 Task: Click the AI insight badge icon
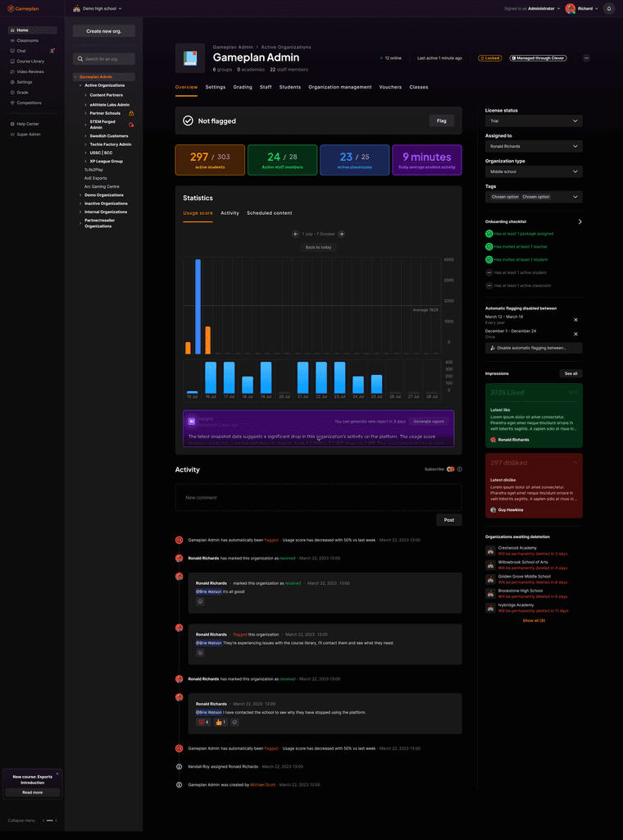click(191, 422)
